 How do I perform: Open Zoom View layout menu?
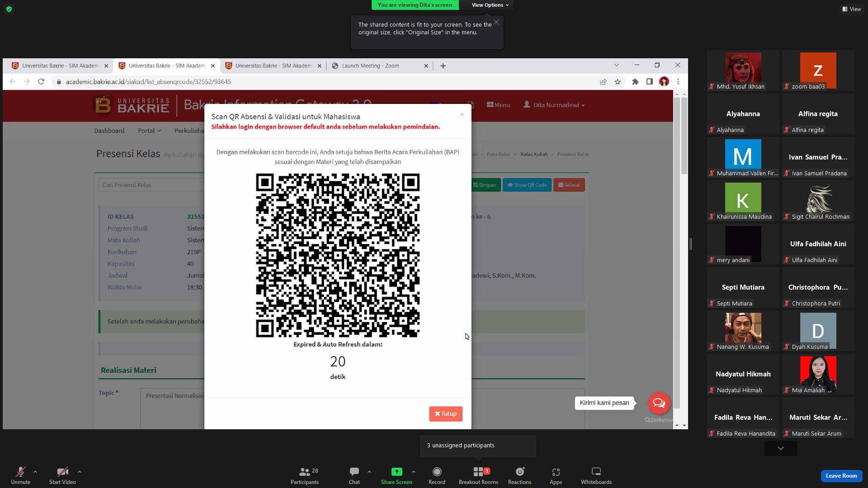[852, 9]
